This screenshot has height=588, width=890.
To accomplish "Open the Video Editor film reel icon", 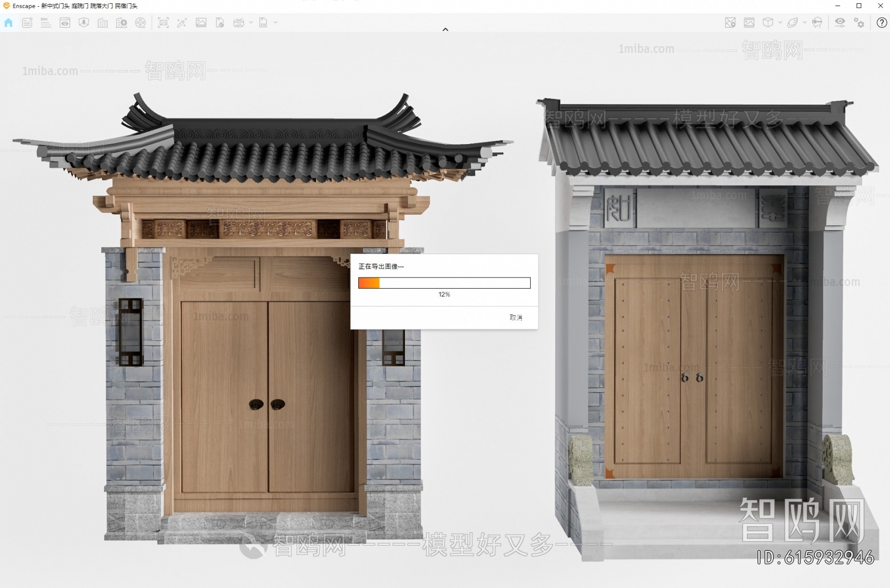I will coord(141,23).
